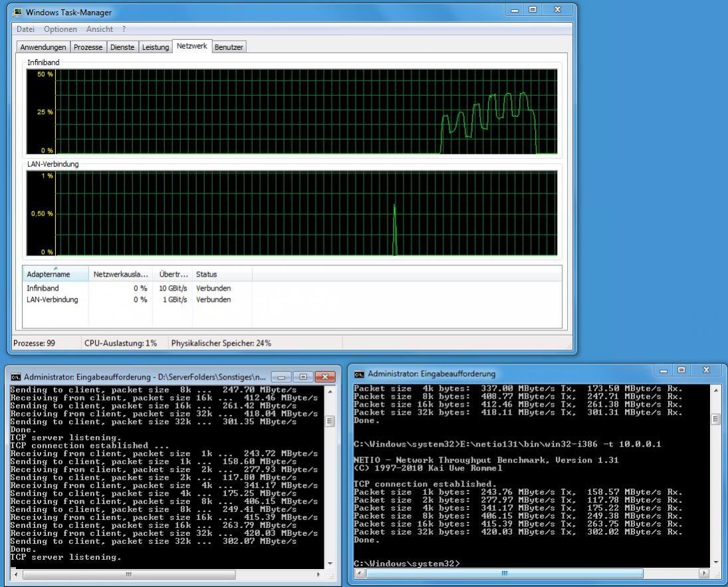Click scroll left arrow in left prompt
The width and height of the screenshot is (728, 587).
tap(16, 574)
